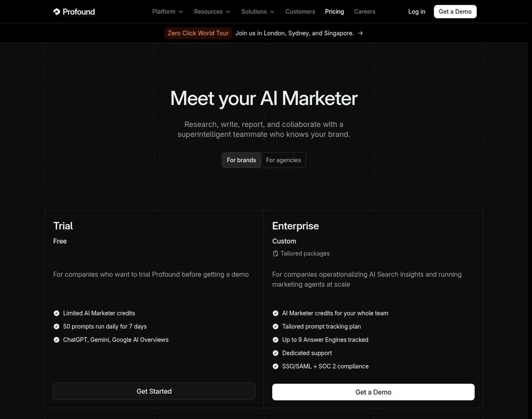Click the Get Started button in Trial plan
Screen dimensions: 532x419
[154, 392]
